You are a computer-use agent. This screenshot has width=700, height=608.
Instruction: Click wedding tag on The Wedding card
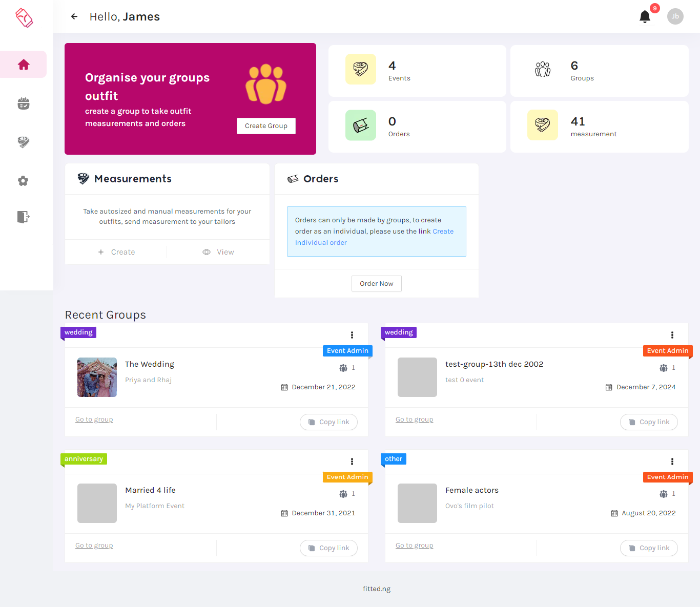[78, 332]
